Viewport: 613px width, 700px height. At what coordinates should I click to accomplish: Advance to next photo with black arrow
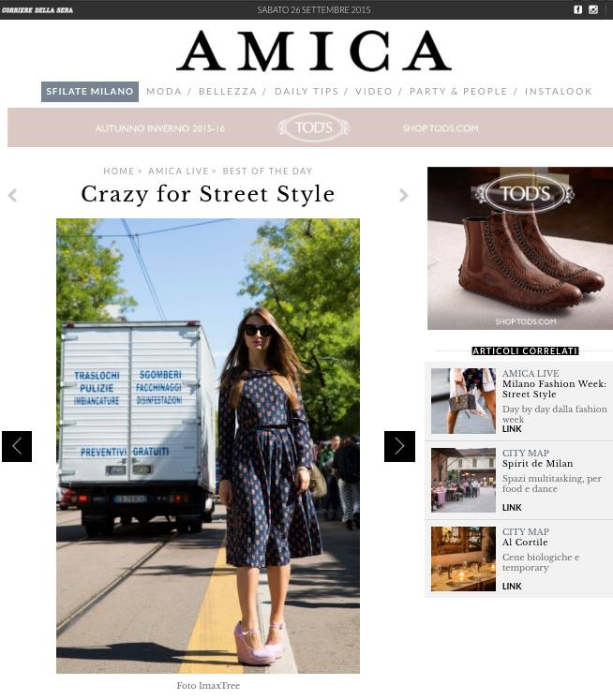click(x=399, y=446)
